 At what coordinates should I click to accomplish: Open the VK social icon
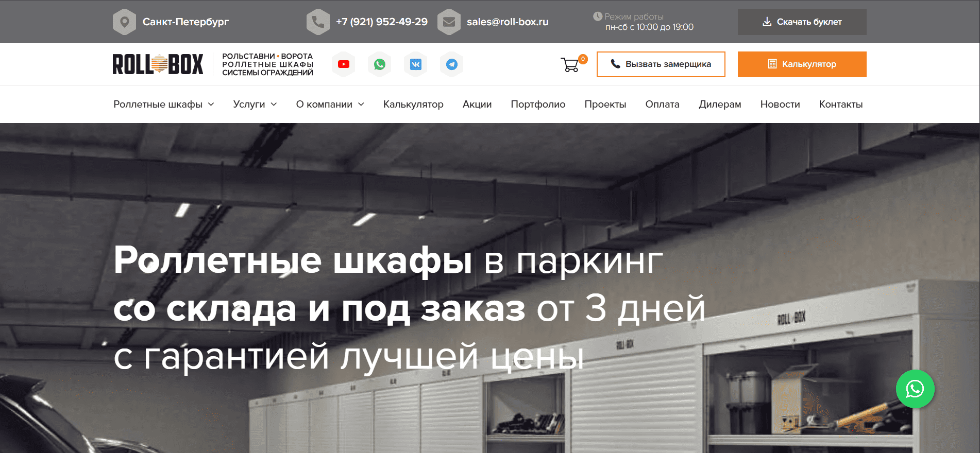(416, 64)
